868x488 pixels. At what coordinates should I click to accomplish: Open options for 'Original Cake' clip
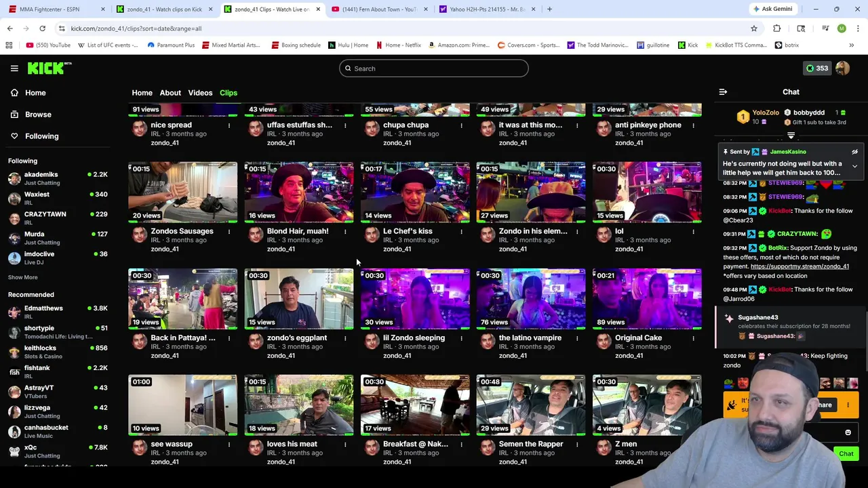tap(693, 338)
